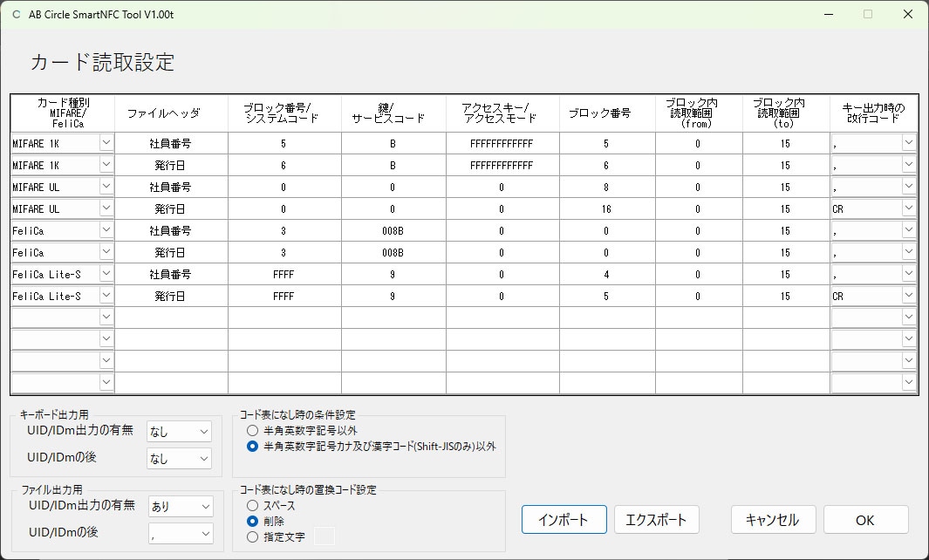This screenshot has width=929, height=560.
Task: Select the 半角英数字記号以外 radio option
Action: coord(253,430)
